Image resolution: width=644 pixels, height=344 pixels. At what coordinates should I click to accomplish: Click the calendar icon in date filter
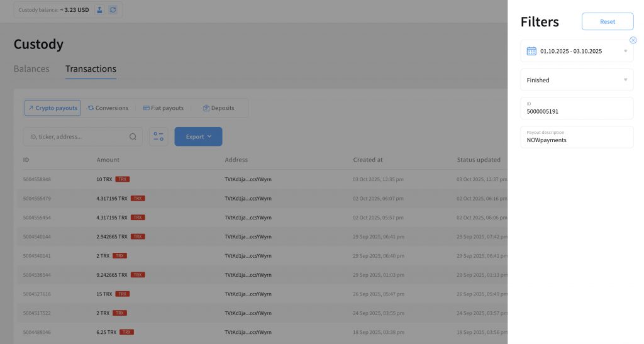[x=531, y=51]
